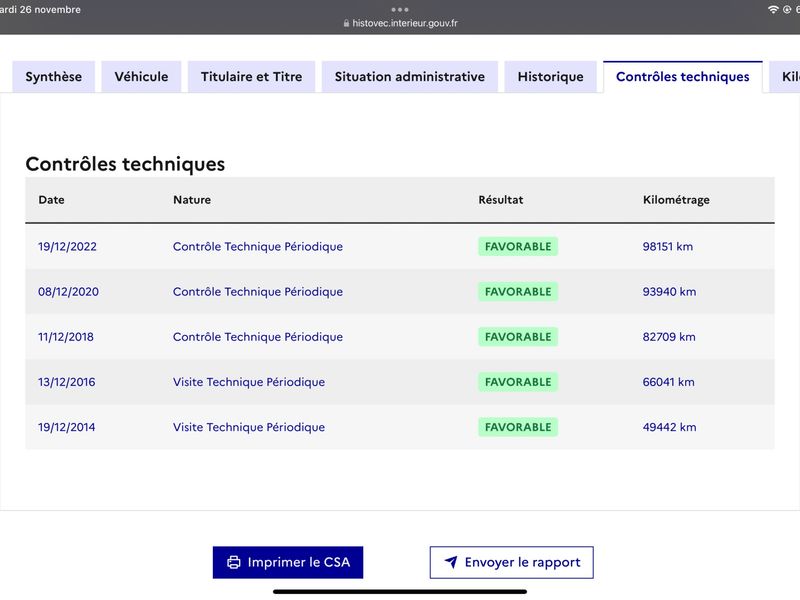800x600 pixels.
Task: Click the FAVORABLE badge for 13/12/2016
Action: click(x=518, y=382)
